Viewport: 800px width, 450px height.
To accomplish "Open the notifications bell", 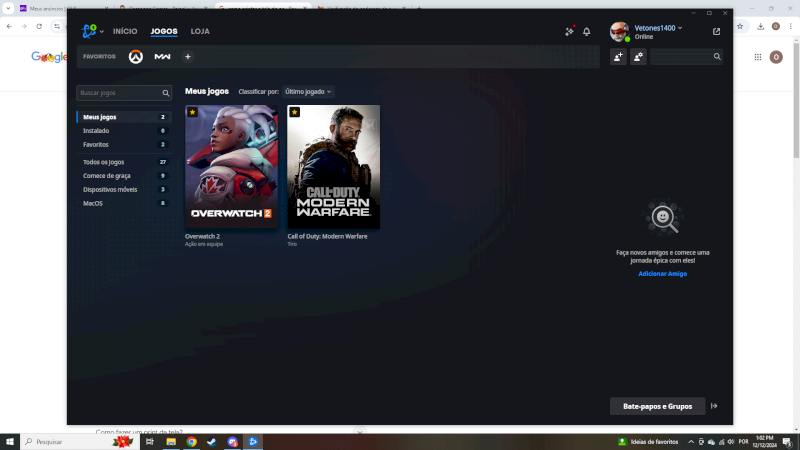I will pos(587,31).
